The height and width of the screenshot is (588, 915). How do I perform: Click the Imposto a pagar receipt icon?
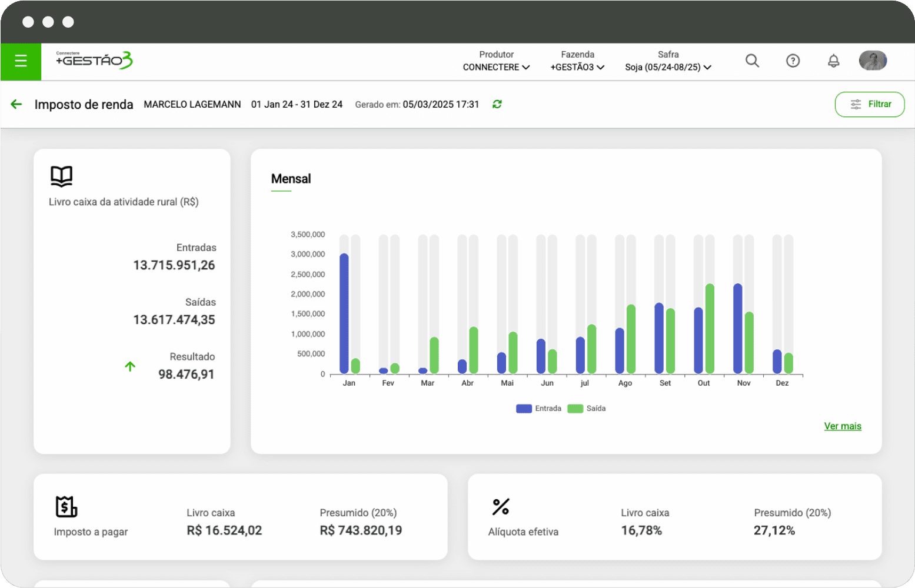pyautogui.click(x=66, y=506)
